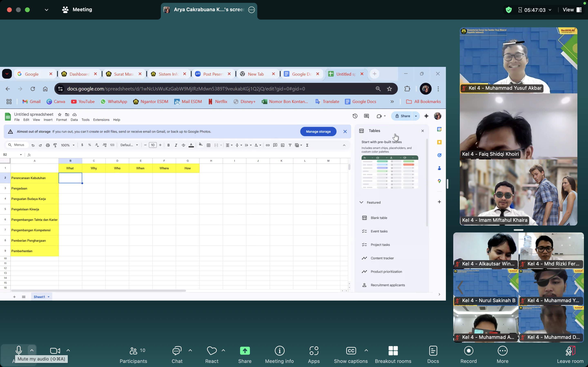Click the Sheets fill color icon
Viewport: 588px width, 367px height.
tap(200, 145)
